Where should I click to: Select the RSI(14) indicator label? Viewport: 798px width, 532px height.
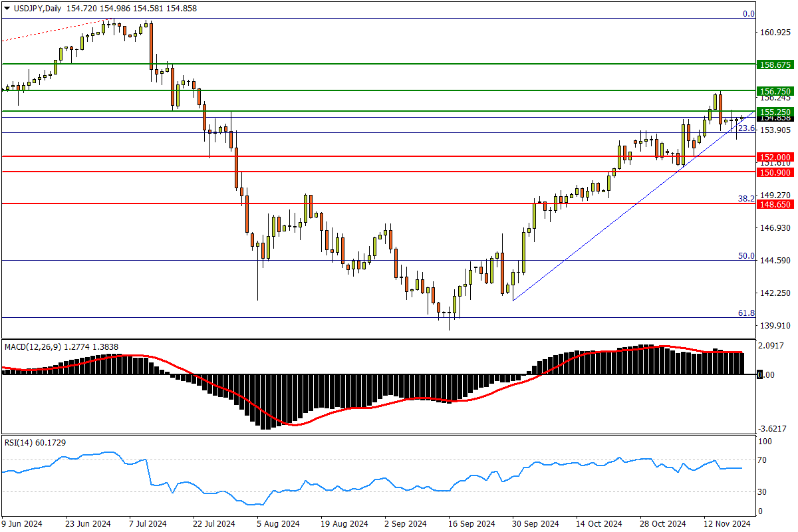[20, 442]
